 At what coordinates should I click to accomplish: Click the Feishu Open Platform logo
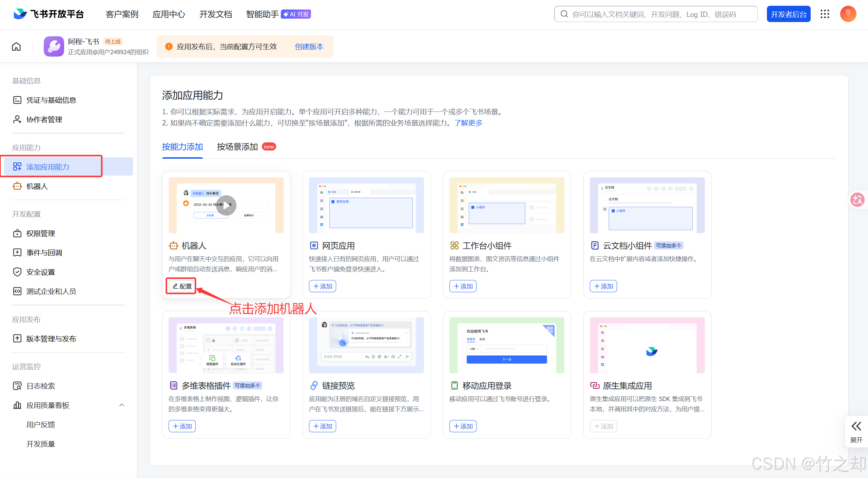(49, 14)
